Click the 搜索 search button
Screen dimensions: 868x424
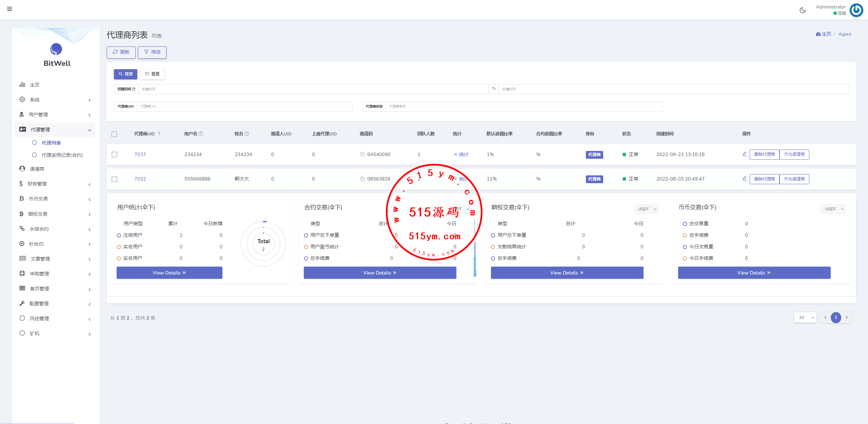[125, 74]
